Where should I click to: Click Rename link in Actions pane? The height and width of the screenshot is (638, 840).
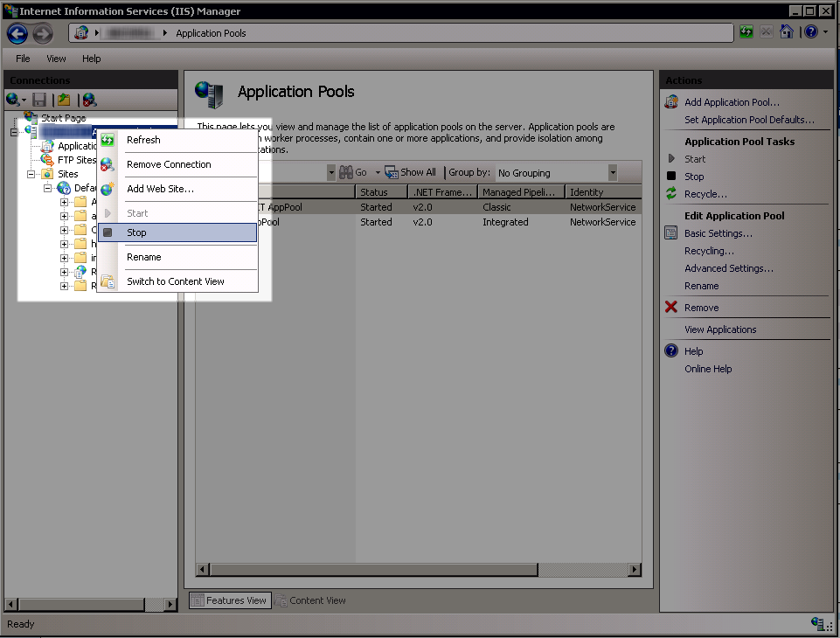pos(701,286)
